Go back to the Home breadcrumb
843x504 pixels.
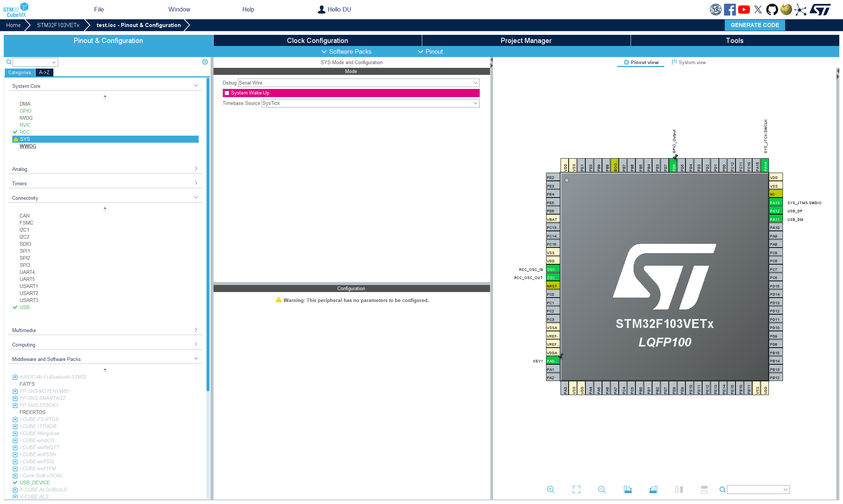13,25
